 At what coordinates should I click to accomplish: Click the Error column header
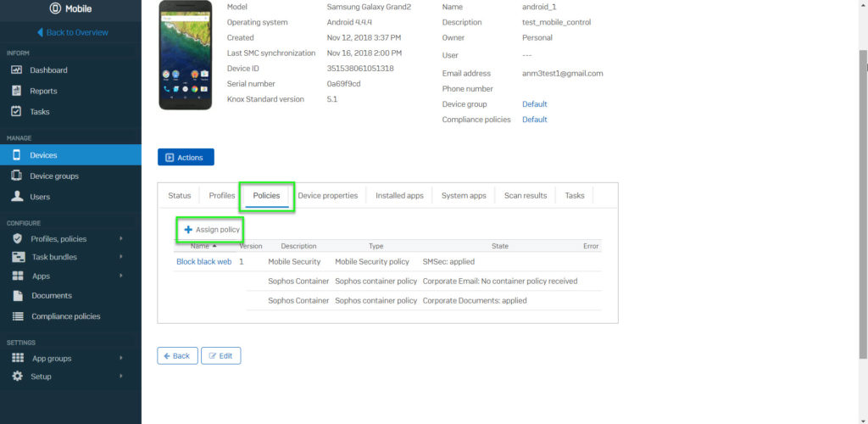[591, 246]
